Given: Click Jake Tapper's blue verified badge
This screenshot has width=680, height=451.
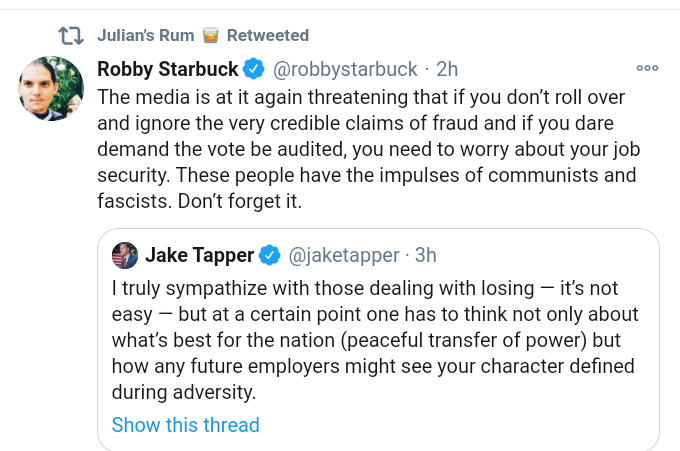Looking at the screenshot, I should point(270,255).
